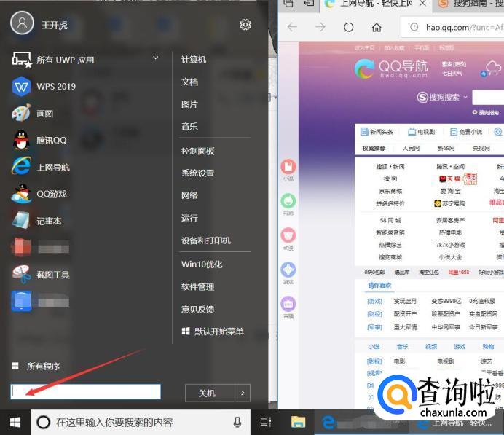Open the 运行 dialog entry
504x435 pixels.
pyautogui.click(x=189, y=219)
